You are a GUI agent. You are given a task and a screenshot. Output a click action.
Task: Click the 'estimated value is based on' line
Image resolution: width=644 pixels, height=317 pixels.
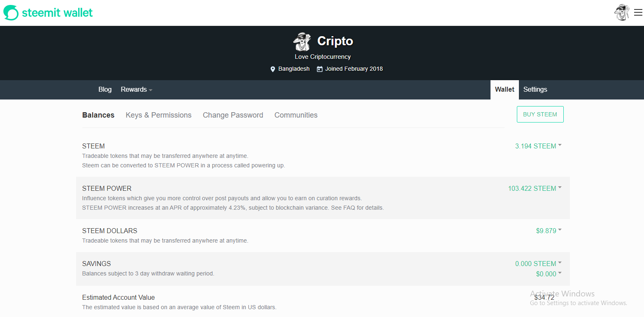click(x=179, y=307)
